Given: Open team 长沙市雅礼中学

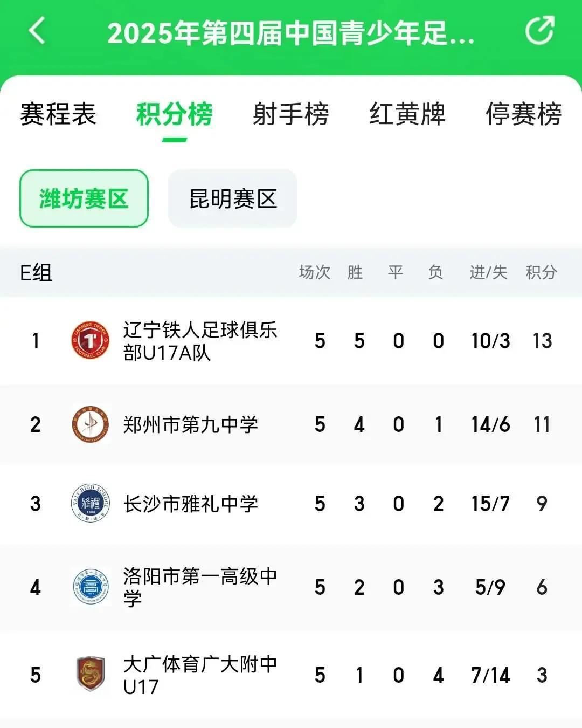Looking at the screenshot, I should pos(191,504).
